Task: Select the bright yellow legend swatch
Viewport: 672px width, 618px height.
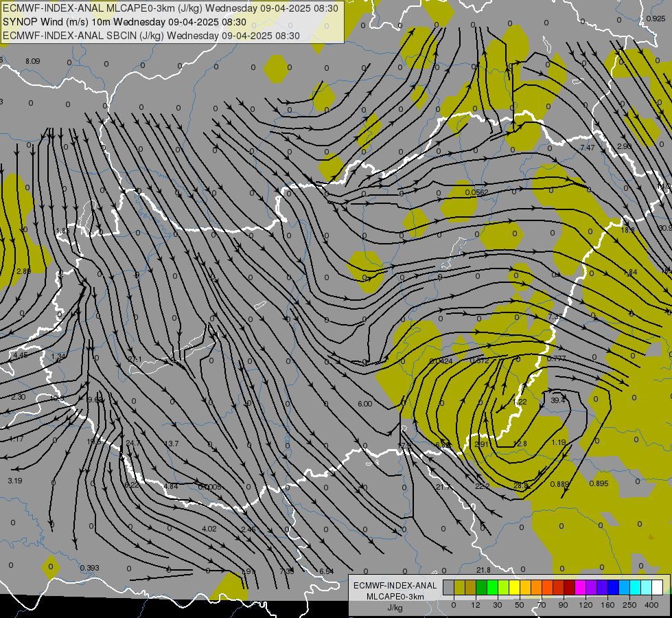Action: click(514, 587)
